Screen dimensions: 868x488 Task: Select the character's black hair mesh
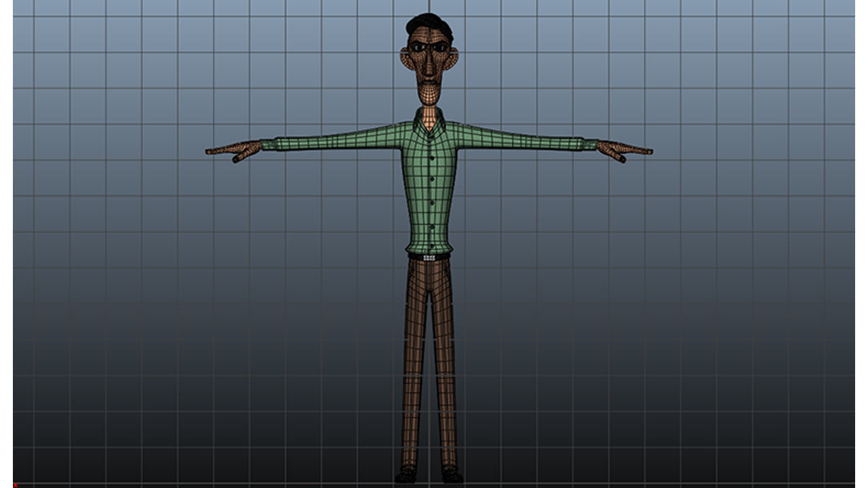pos(429,25)
